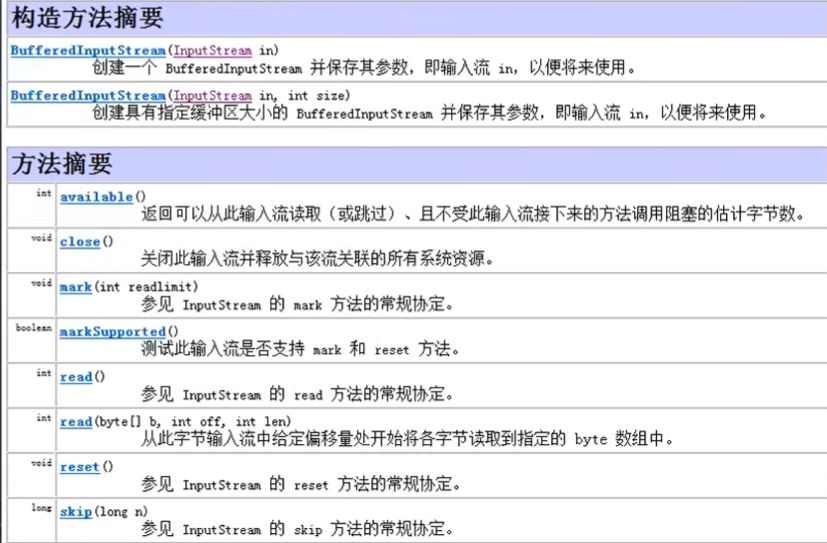Viewport: 827px width, 543px height.
Task: Click the description '测试此输入流是否支持 mark 和 reset 方法。'
Action: coord(300,349)
